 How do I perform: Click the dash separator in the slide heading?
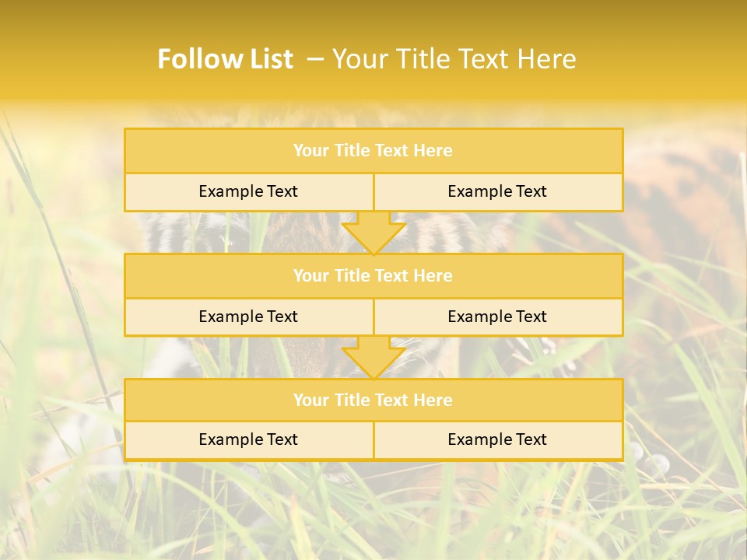315,59
